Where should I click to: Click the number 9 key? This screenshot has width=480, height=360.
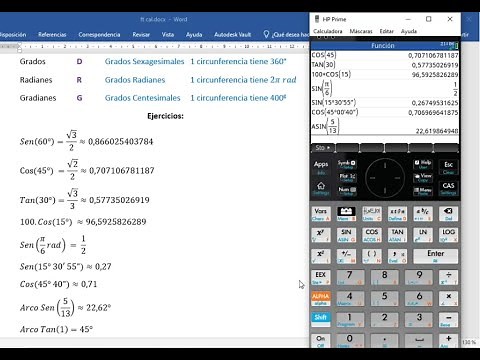pos(419,277)
